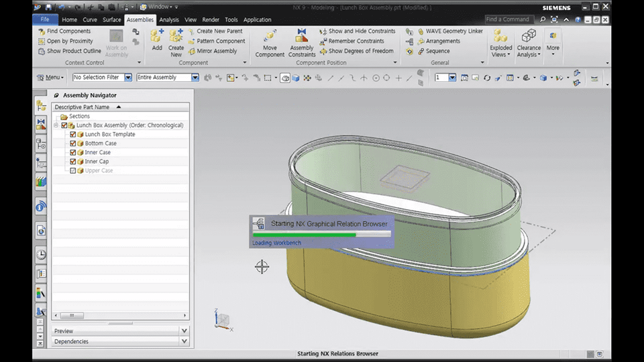Uncheck the Lunch Box Assembly checkbox
The width and height of the screenshot is (644, 362).
click(x=64, y=125)
